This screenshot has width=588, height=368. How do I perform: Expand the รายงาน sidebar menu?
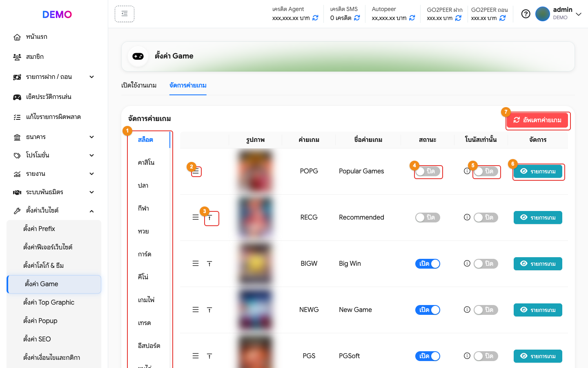pyautogui.click(x=54, y=174)
